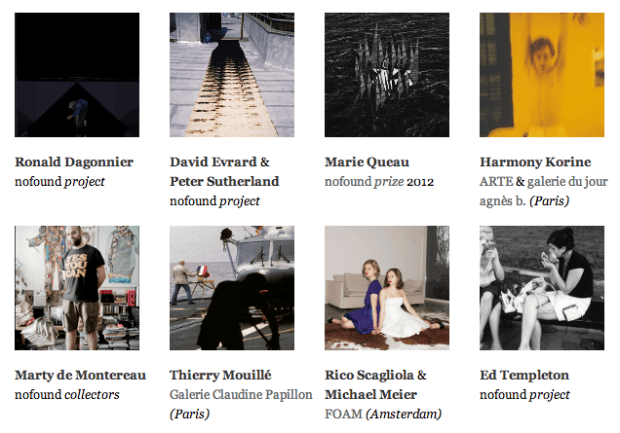Image resolution: width=620 pixels, height=433 pixels.
Task: Open the FOAM (Amsterdam) link
Action: coord(383,414)
